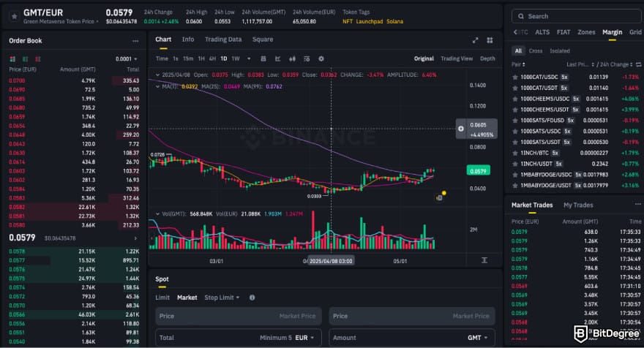Open chart settings gear
644x348 pixels.
pos(321,58)
